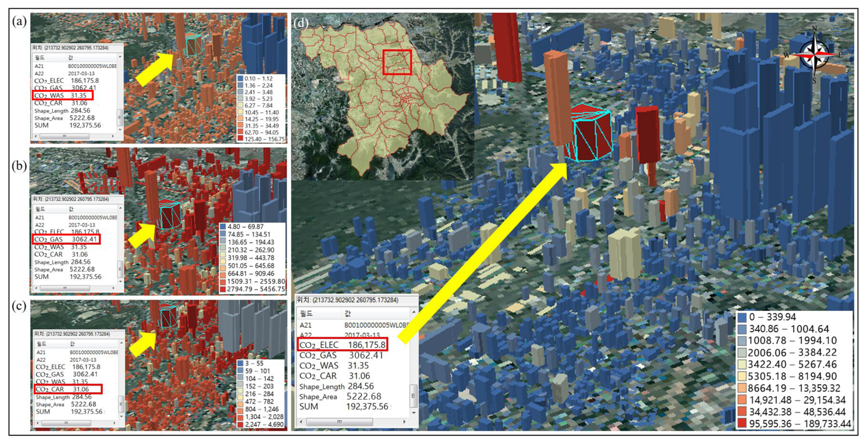Click the red rectangle on the inset district map
Viewport: 868px width, 442px height.
pyautogui.click(x=397, y=62)
